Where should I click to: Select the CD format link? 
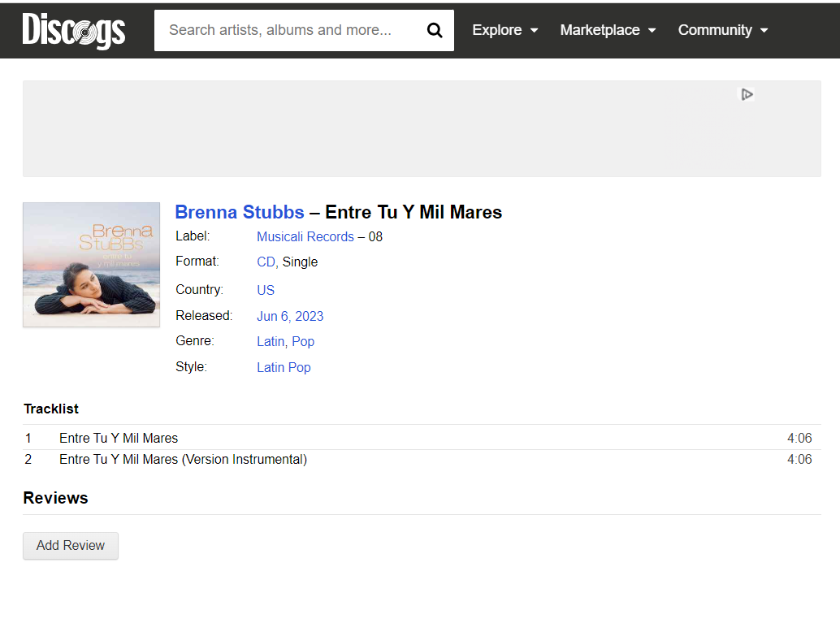(266, 262)
